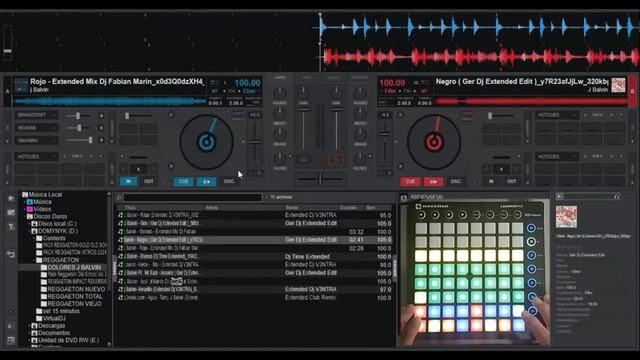
Task: Click the left channel volume fader
Action: [303, 129]
